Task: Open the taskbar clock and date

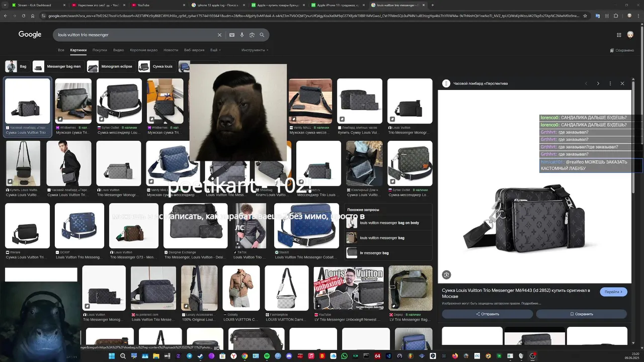Action: pos(632,356)
